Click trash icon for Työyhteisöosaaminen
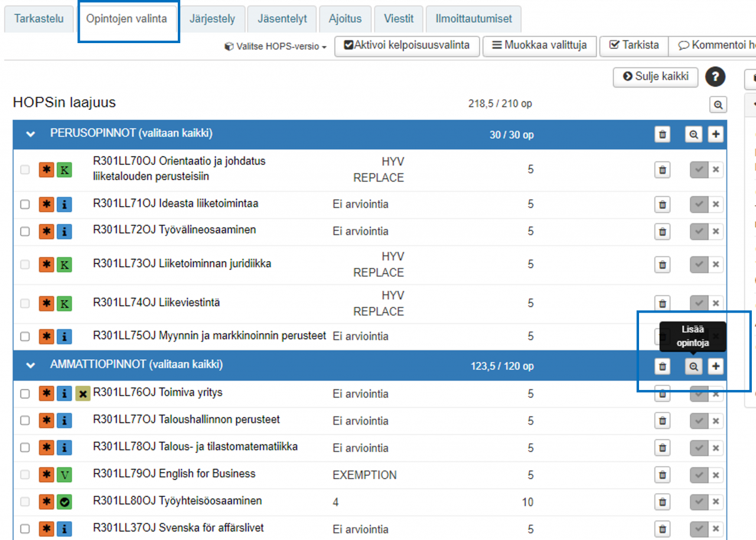The height and width of the screenshot is (540, 756). pyautogui.click(x=663, y=502)
